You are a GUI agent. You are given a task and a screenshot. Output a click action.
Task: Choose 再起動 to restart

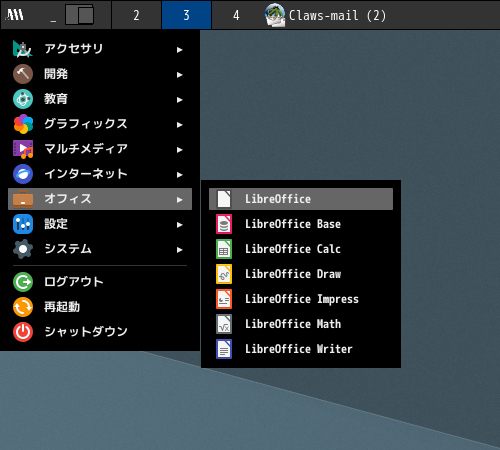tap(100, 307)
